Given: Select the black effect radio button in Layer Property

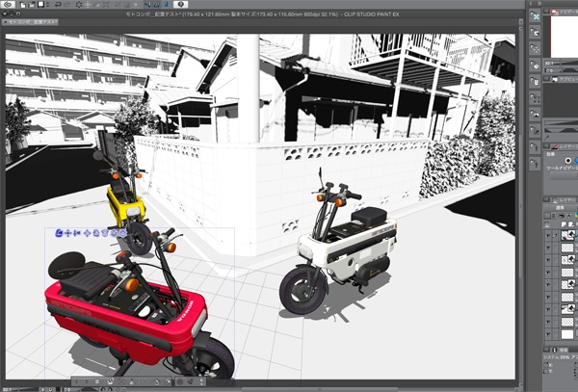Looking at the screenshot, I should click(x=567, y=160).
